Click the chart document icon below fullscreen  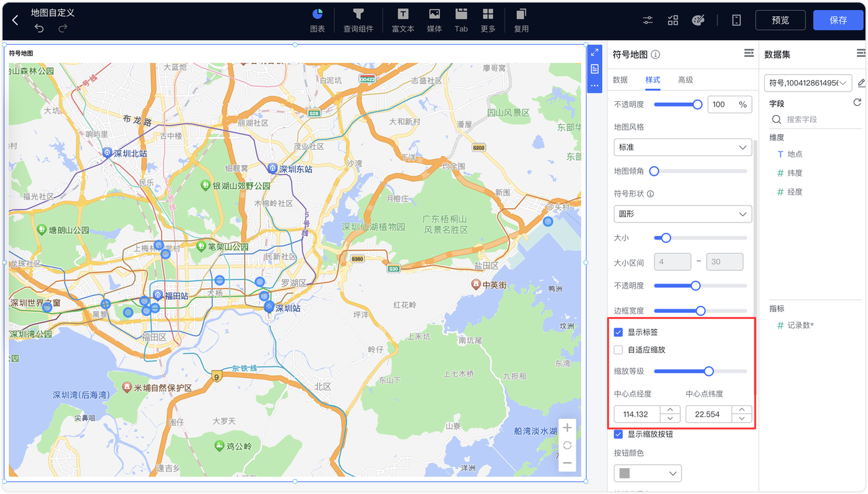[x=595, y=69]
